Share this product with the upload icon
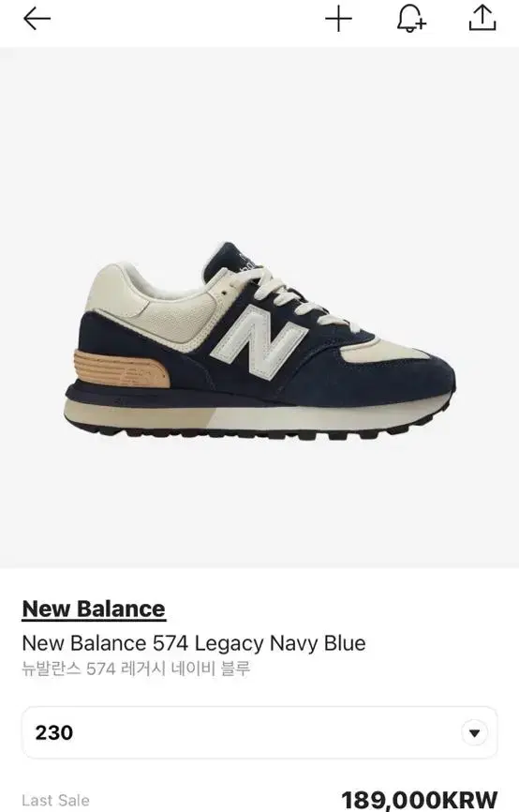Viewport: 519px width, 812px height. 482,19
